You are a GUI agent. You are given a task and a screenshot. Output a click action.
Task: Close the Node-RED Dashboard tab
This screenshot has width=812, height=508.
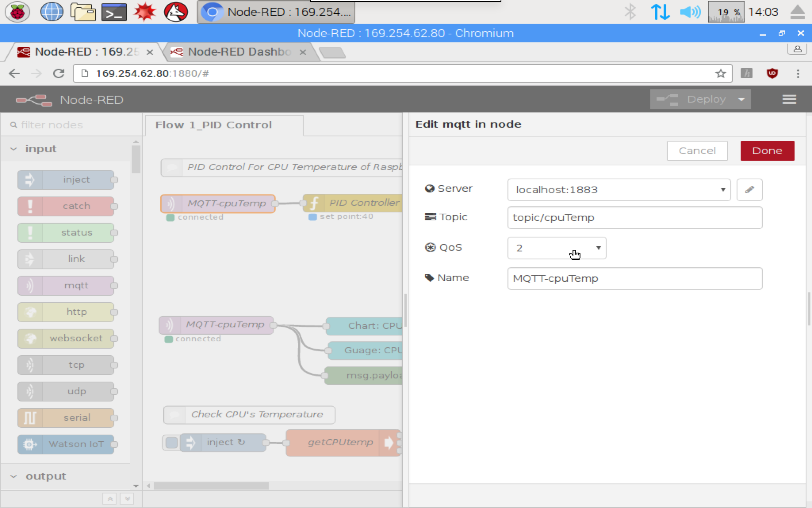303,52
